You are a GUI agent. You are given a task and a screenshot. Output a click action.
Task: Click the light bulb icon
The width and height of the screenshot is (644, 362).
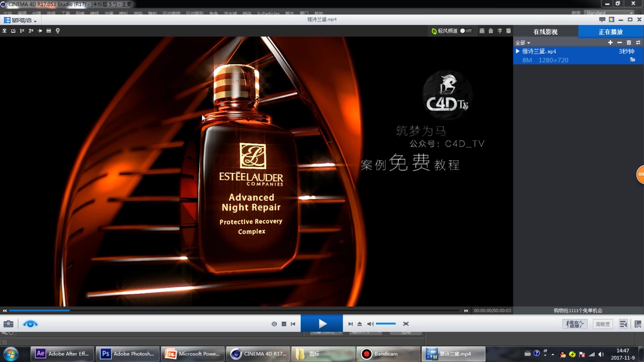pyautogui.click(x=58, y=31)
